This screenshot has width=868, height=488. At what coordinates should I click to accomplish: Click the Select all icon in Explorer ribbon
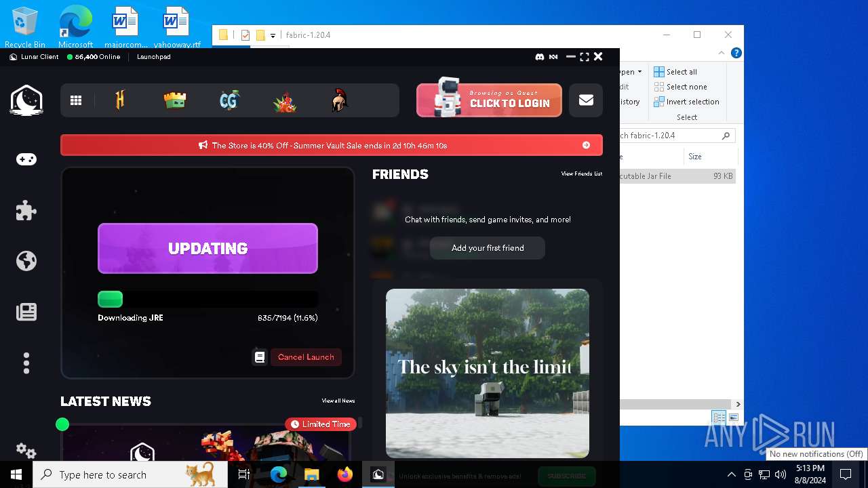[x=659, y=72]
